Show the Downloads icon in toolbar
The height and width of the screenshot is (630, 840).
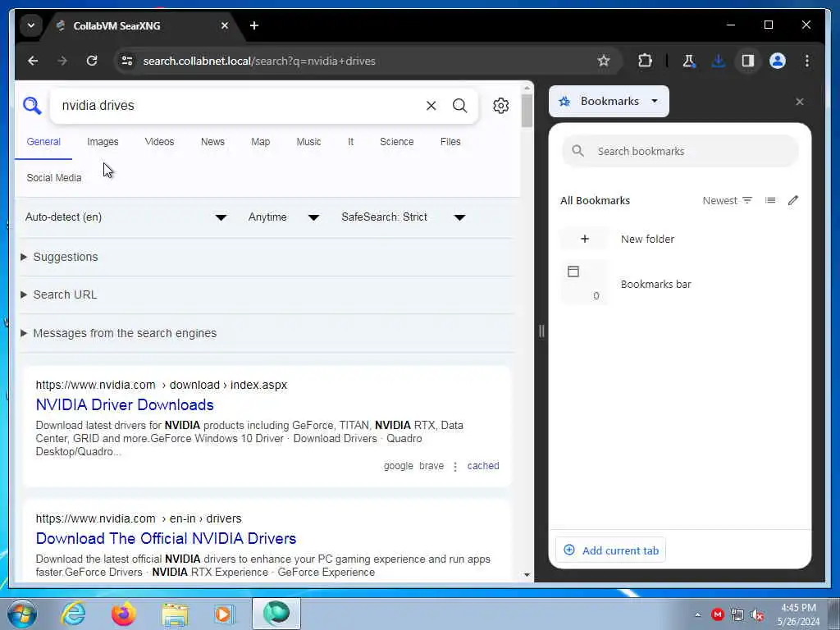719,61
